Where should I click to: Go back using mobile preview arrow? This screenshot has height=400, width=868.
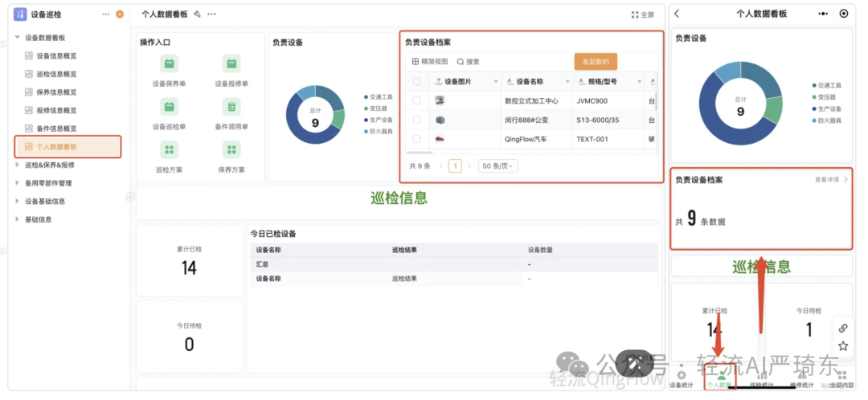(x=677, y=14)
